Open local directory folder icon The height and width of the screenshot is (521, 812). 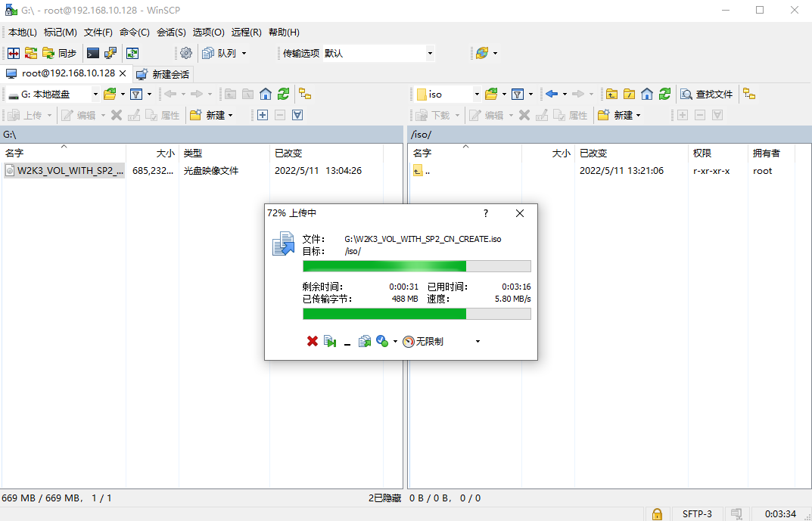(110, 95)
